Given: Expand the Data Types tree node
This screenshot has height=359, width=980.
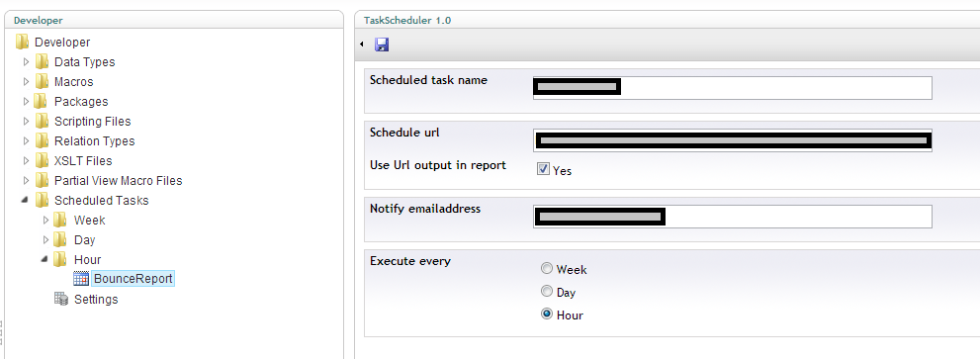Looking at the screenshot, I should [27, 62].
